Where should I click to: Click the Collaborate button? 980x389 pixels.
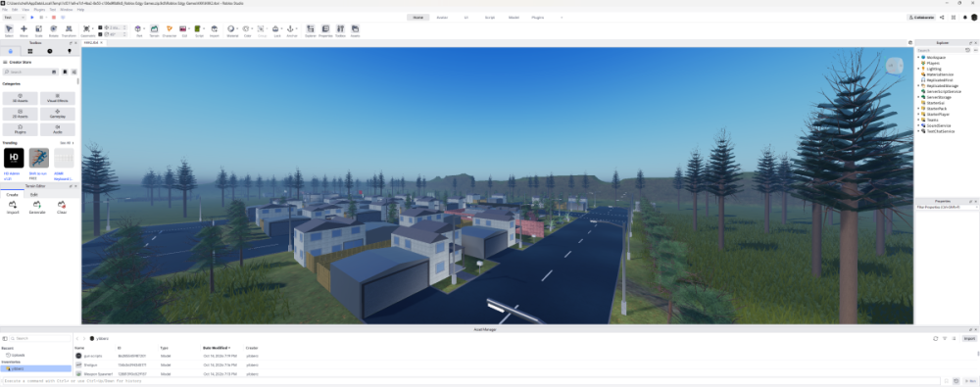pos(922,18)
